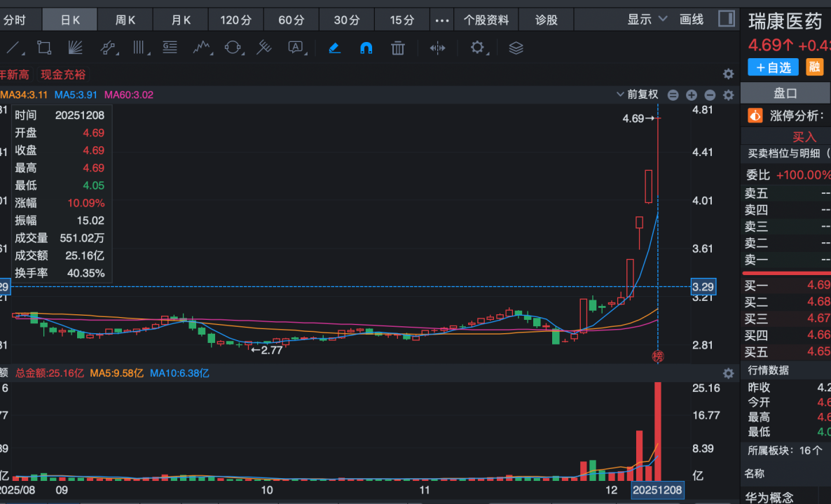
Task: Open 诊股 tab
Action: (546, 20)
